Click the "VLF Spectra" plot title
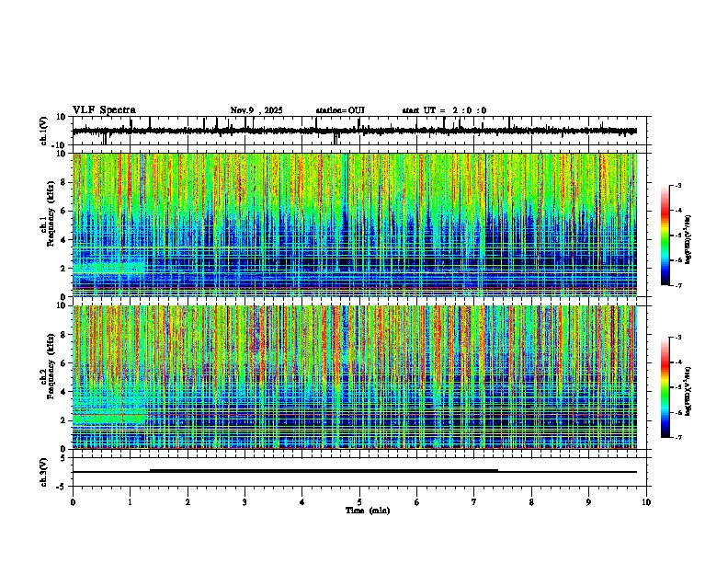 [104, 110]
